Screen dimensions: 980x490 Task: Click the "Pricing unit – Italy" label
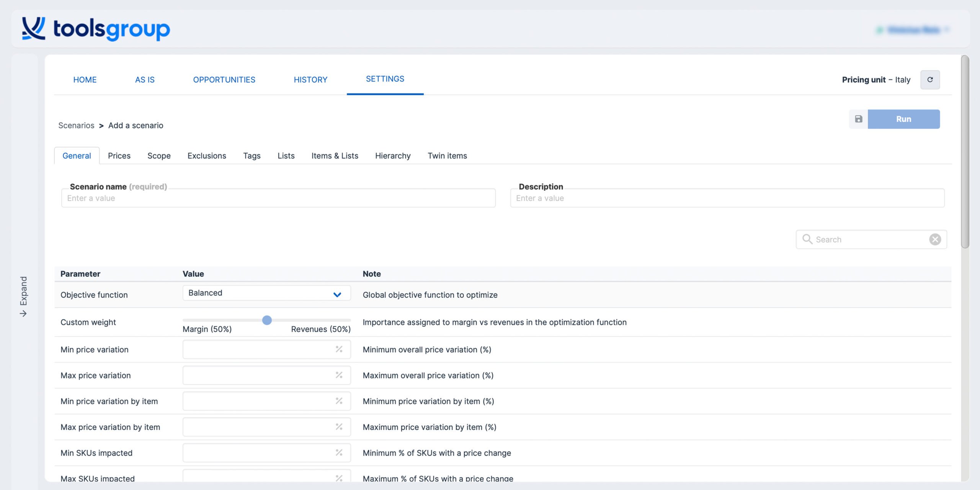click(x=876, y=80)
